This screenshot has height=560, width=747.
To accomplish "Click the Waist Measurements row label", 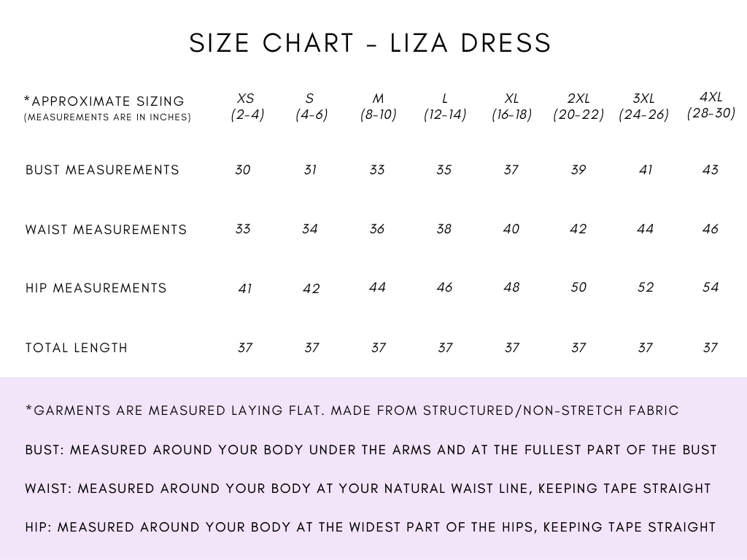I will pyautogui.click(x=106, y=230).
